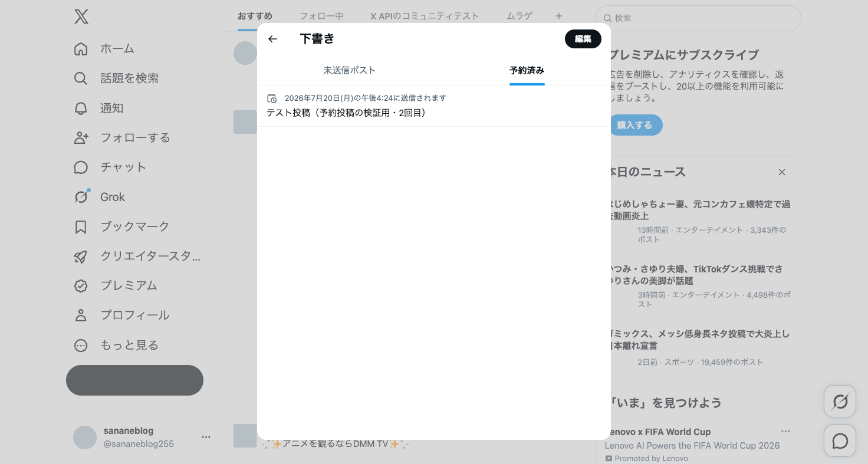Screen dimensions: 868x464
Task: Open クリエイタースタ... rocket icon in sidebar
Action: (x=81, y=256)
